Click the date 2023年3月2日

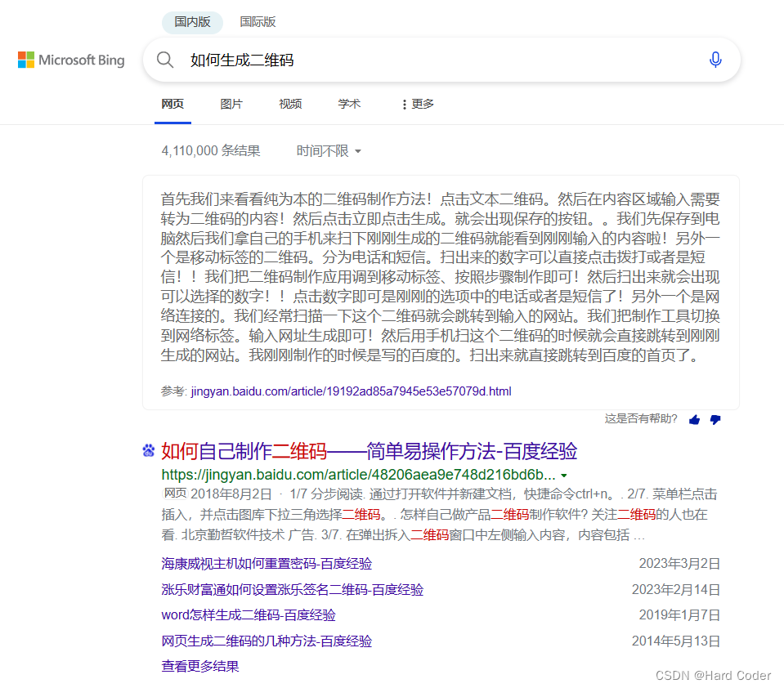[x=679, y=564]
